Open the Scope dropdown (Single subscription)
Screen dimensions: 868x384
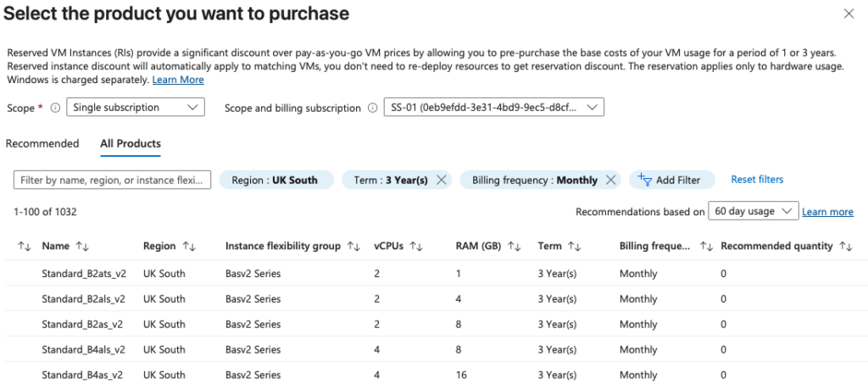tap(136, 108)
